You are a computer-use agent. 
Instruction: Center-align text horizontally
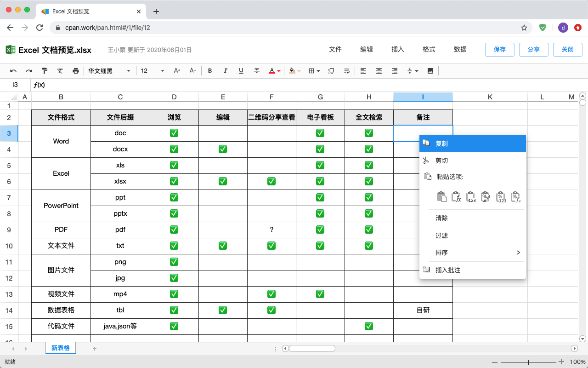point(379,71)
